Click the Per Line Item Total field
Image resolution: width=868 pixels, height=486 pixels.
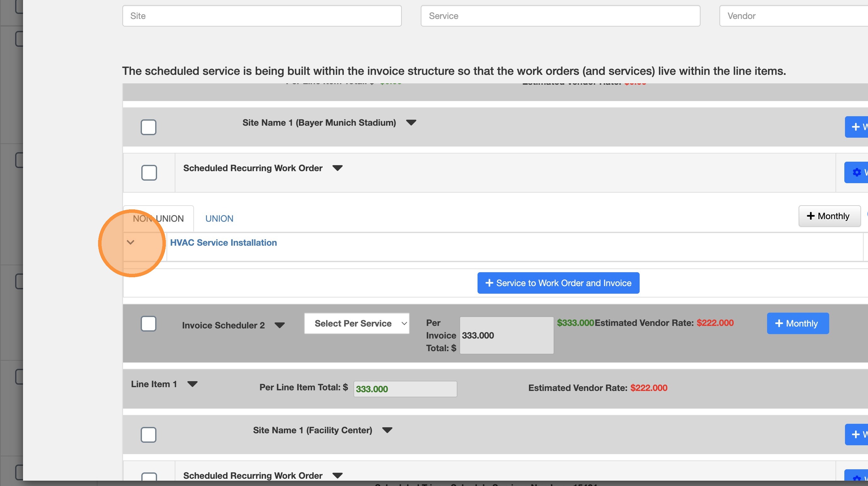coord(405,389)
